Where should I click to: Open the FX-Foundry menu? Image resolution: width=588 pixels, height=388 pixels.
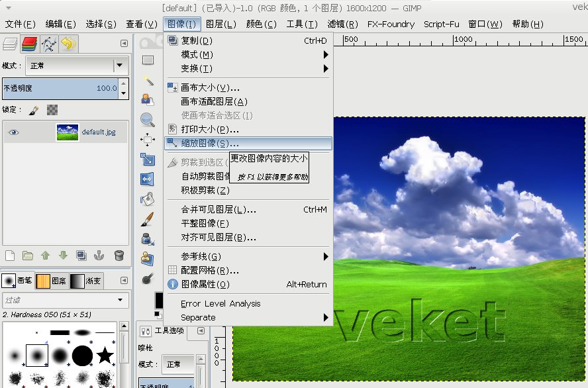click(x=391, y=24)
